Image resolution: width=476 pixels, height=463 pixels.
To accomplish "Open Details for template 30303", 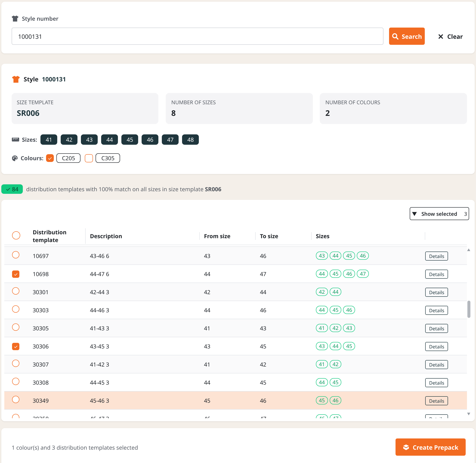I will click(436, 310).
